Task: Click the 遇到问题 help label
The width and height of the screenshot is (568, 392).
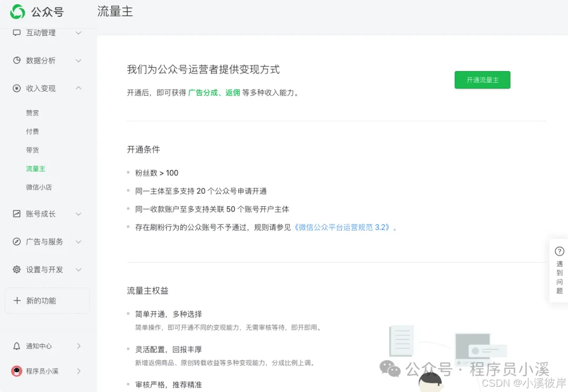Action: (x=559, y=277)
